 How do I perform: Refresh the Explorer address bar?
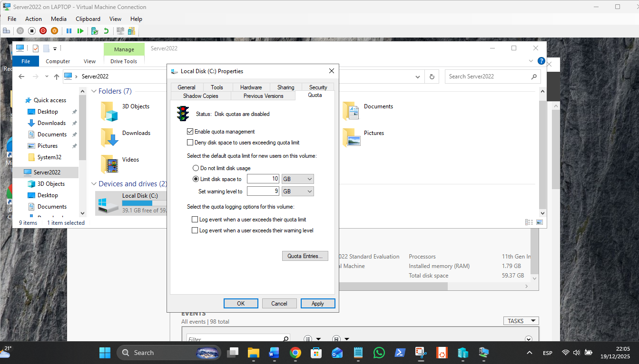pos(432,77)
